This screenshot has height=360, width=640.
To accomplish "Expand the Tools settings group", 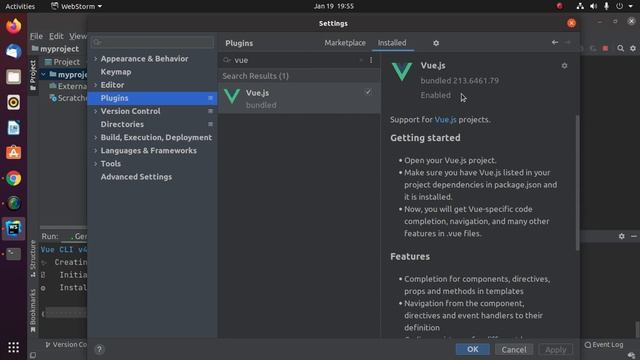I will pyautogui.click(x=96, y=164).
